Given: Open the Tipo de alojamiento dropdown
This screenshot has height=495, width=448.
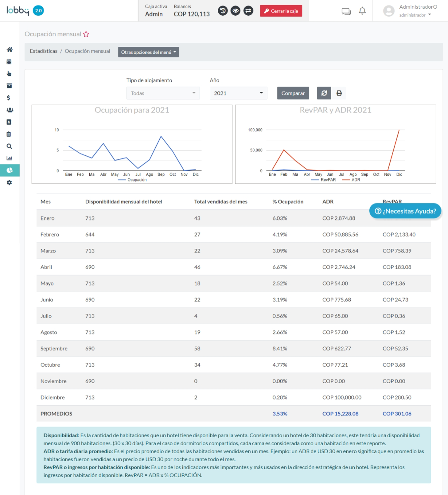Looking at the screenshot, I should [x=163, y=93].
